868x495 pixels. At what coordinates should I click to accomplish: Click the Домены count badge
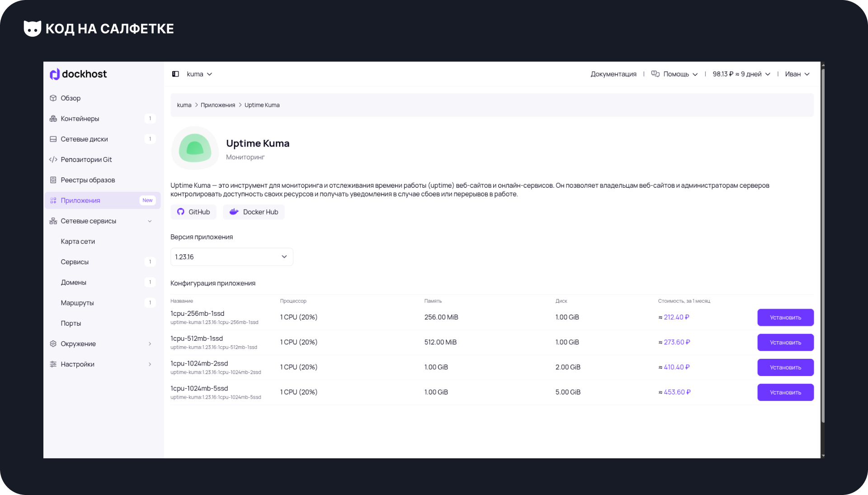(150, 282)
